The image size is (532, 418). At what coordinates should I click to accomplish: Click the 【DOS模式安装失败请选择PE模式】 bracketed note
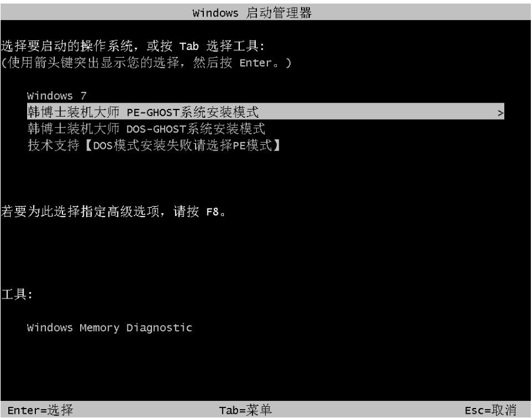click(182, 145)
